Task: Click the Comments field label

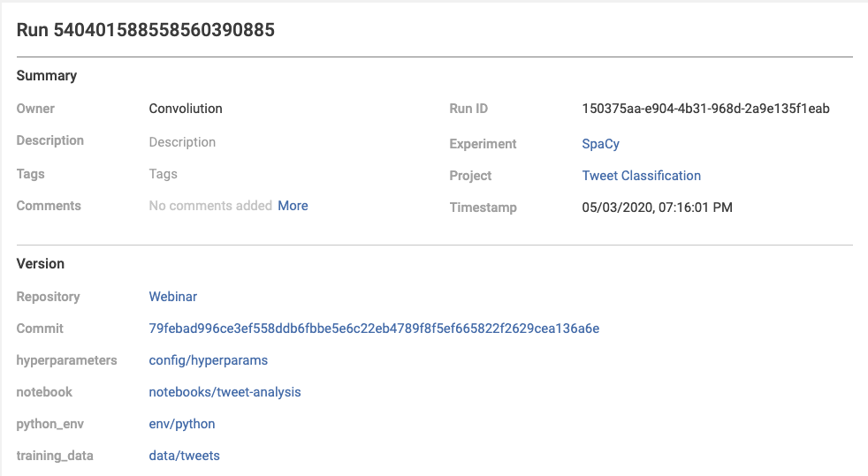Action: [x=49, y=206]
